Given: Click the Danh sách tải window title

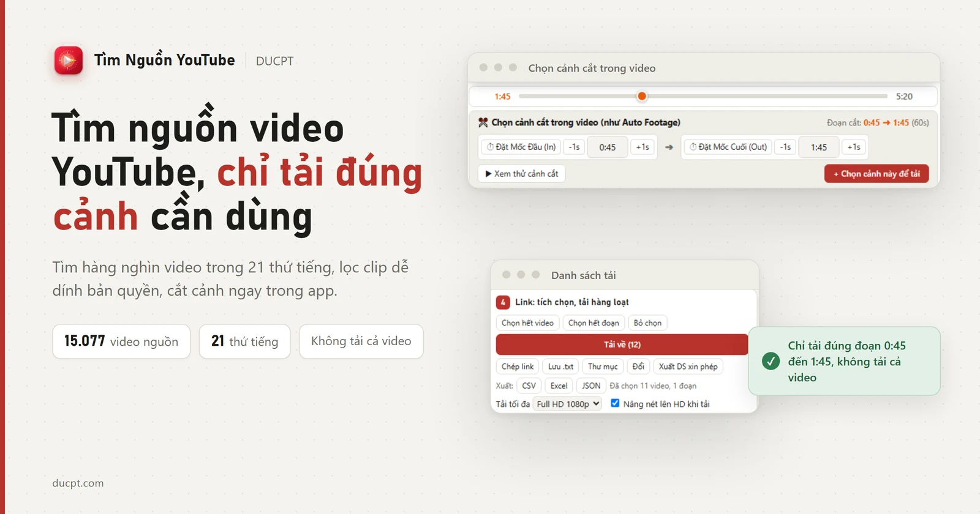Looking at the screenshot, I should tap(583, 275).
